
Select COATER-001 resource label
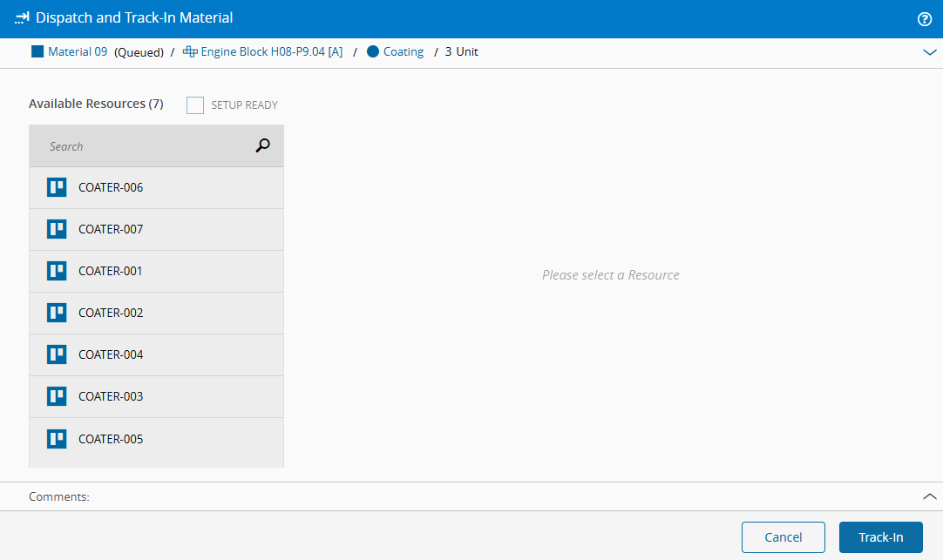click(111, 271)
